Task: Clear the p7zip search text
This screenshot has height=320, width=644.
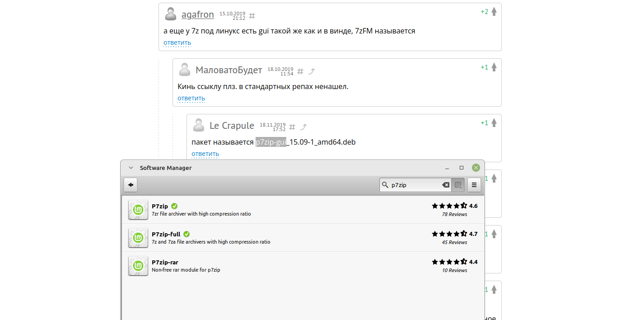Action: click(446, 185)
